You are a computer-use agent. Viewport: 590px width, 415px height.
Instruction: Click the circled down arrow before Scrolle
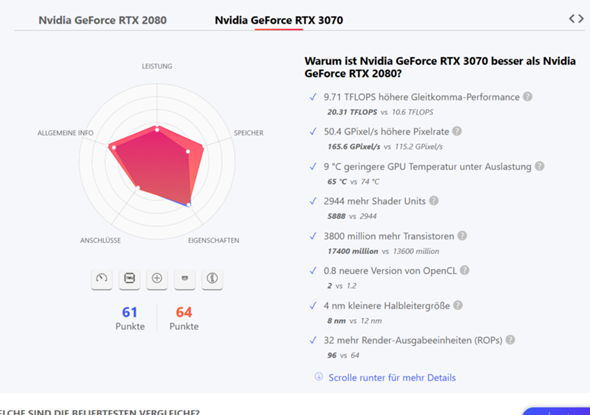point(319,377)
